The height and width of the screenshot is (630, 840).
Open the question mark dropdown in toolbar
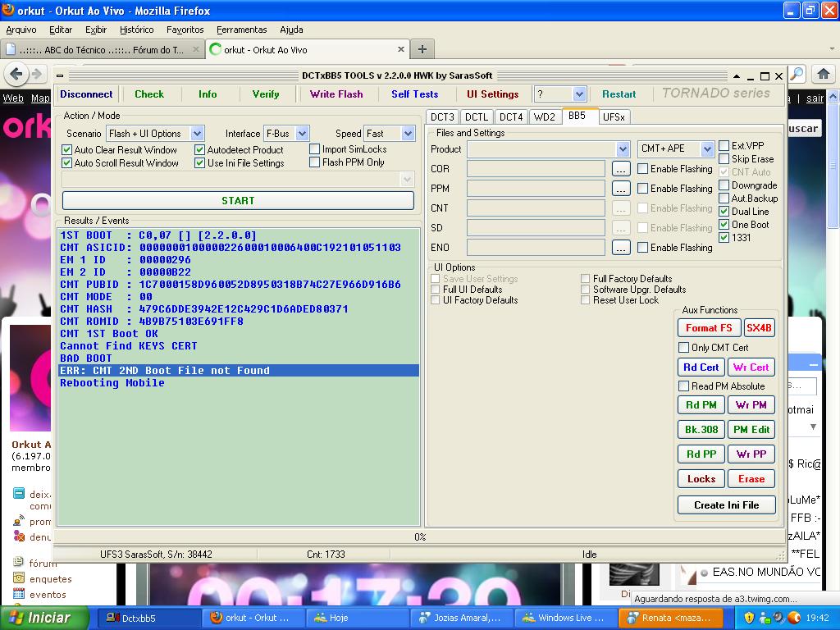click(579, 94)
